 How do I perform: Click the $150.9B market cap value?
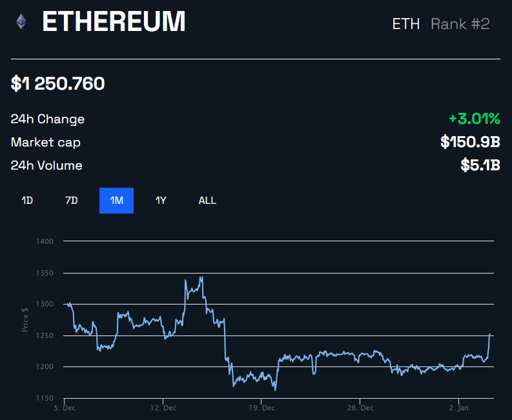[x=470, y=142]
